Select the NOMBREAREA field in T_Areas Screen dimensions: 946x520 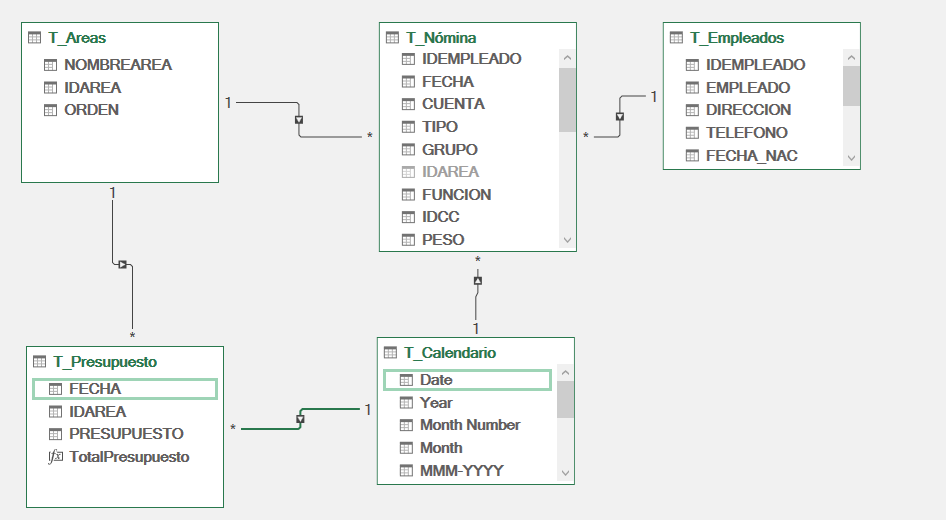[117, 65]
